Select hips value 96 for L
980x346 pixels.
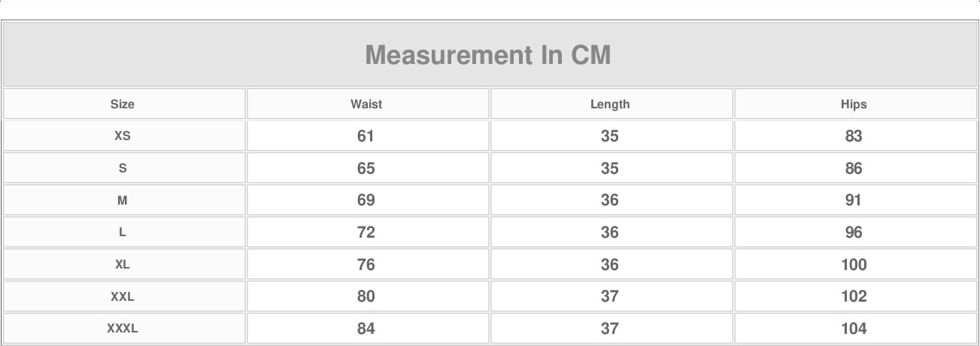point(854,232)
